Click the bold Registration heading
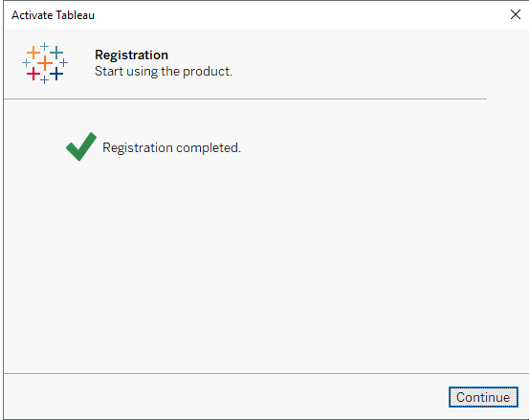The height and width of the screenshot is (420, 529). coord(131,55)
